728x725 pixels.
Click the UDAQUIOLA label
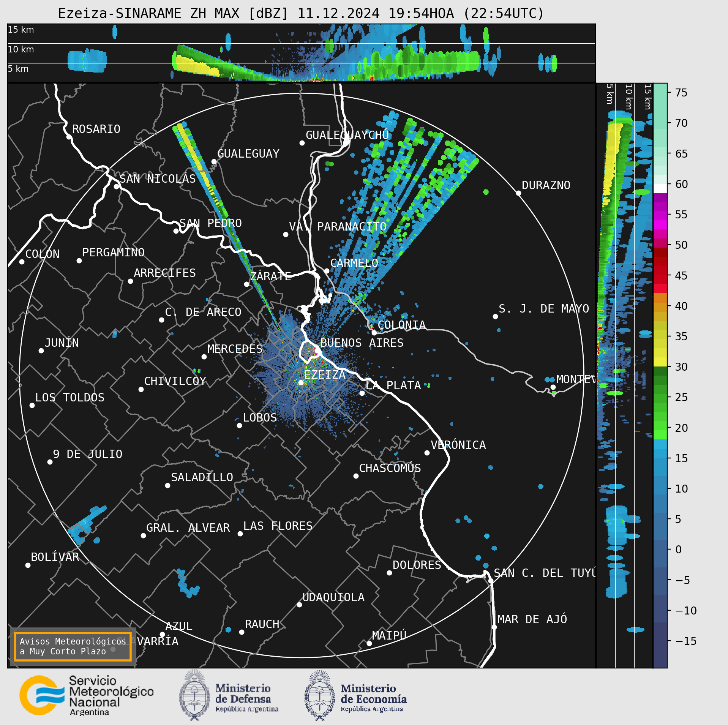(x=333, y=597)
